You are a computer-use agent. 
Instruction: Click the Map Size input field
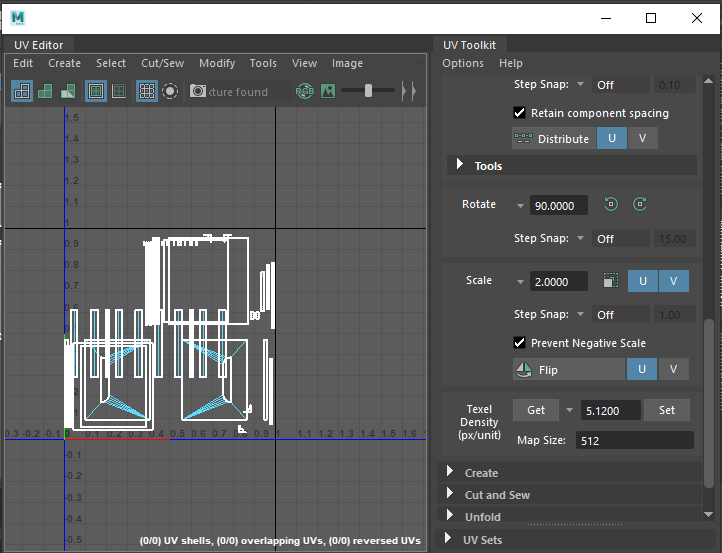(x=633, y=440)
